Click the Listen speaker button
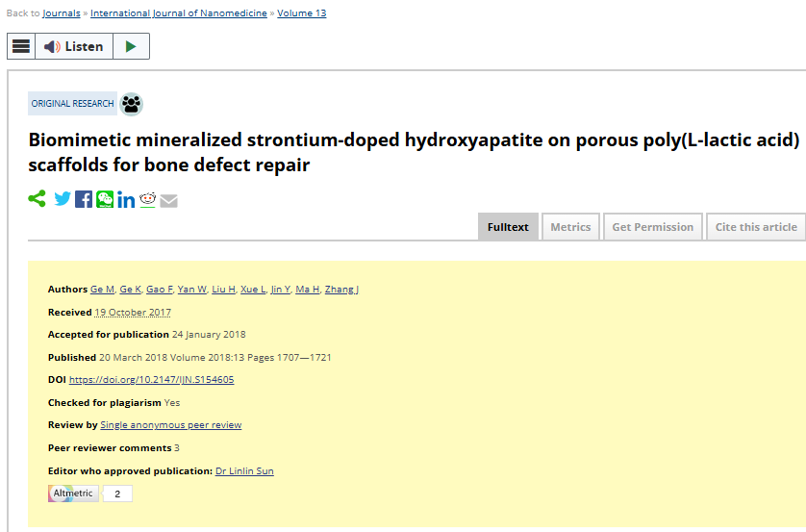The height and width of the screenshot is (532, 806). [x=74, y=46]
